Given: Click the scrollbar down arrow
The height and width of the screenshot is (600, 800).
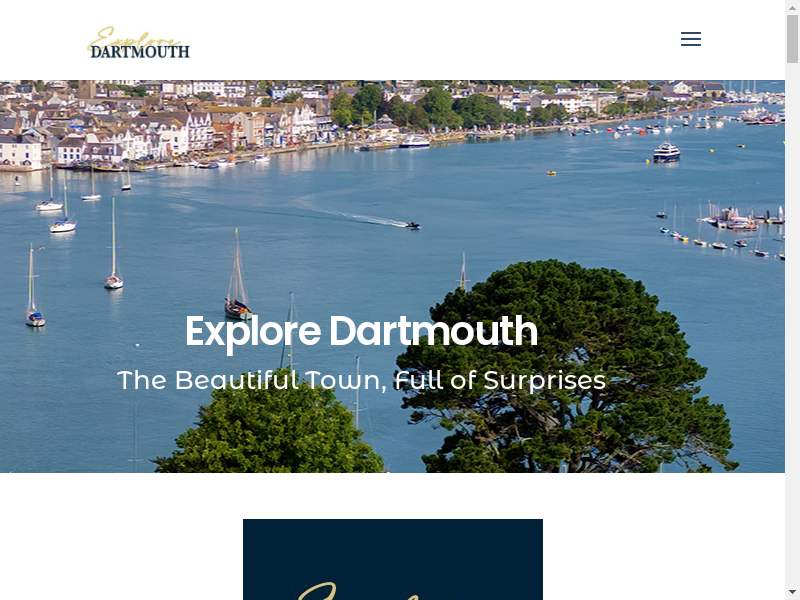Looking at the screenshot, I should point(792,593).
